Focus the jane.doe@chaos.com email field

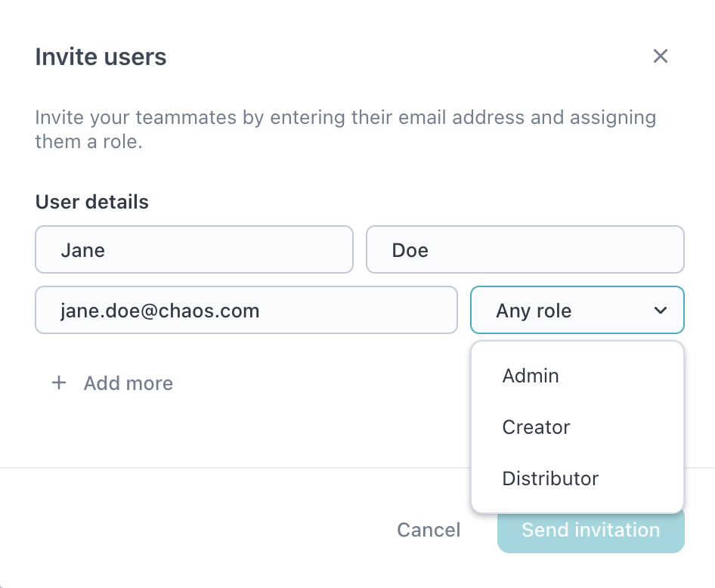pos(246,311)
